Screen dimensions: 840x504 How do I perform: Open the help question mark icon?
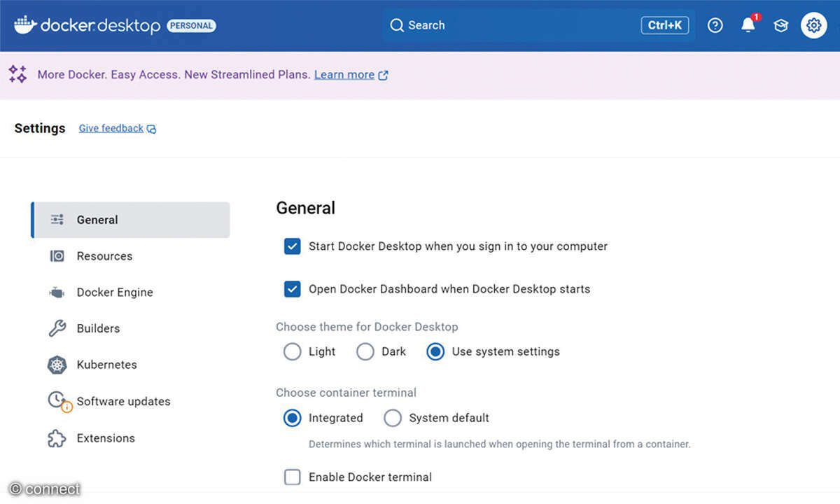coord(715,25)
